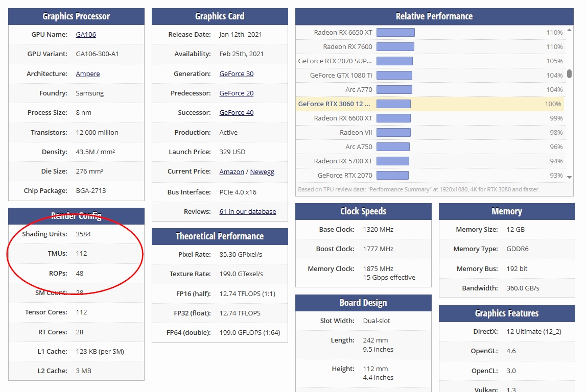Click the Arc A750 performance bar
Image resolution: width=587 pixels, height=392 pixels.
click(393, 146)
